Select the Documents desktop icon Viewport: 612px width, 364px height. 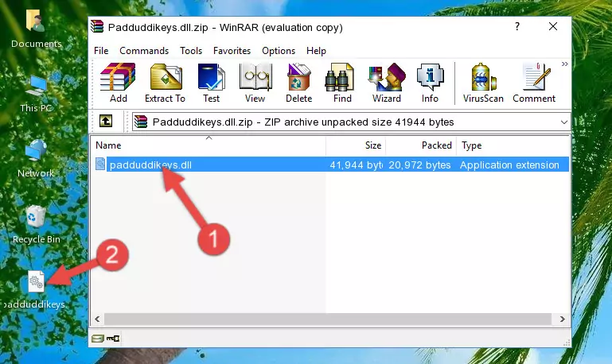coord(36,29)
